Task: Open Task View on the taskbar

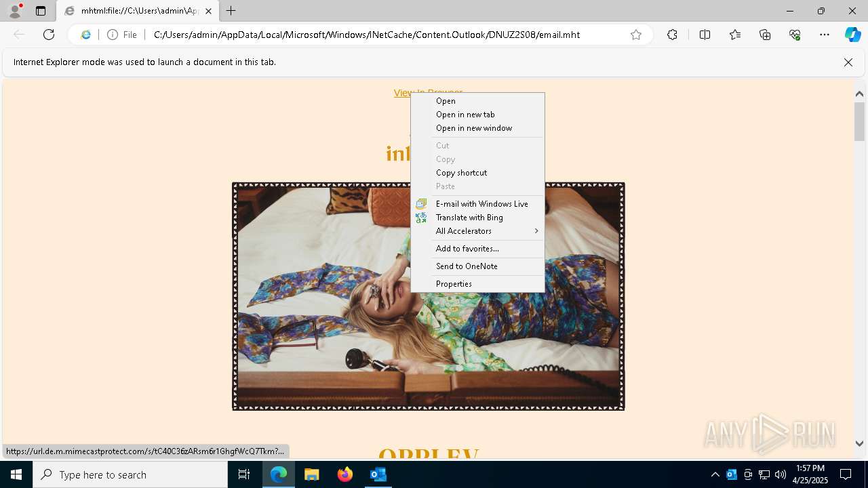Action: pos(244,474)
